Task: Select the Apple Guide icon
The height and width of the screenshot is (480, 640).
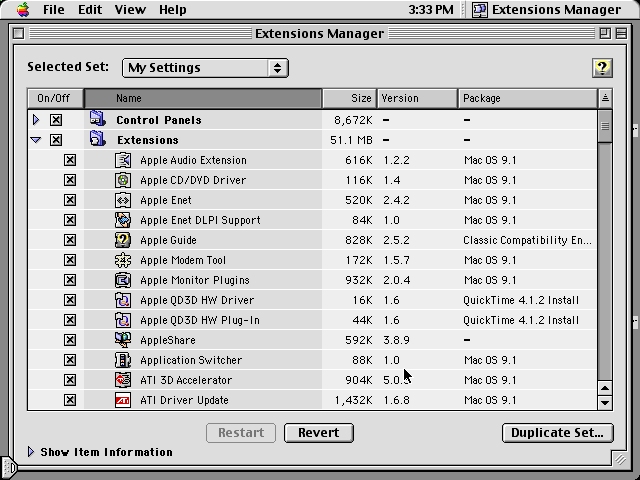Action: point(123,240)
